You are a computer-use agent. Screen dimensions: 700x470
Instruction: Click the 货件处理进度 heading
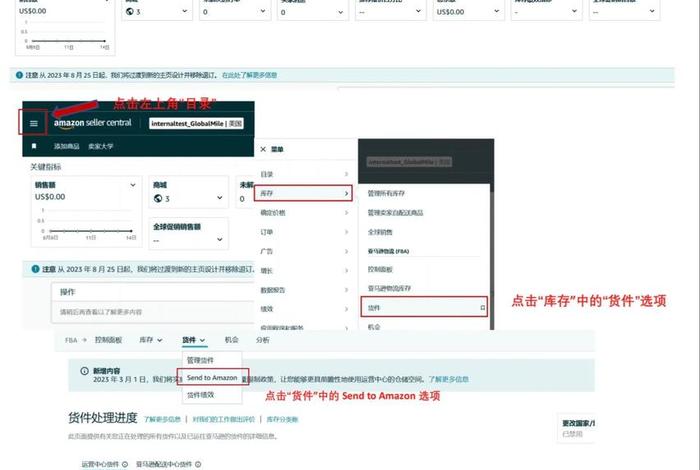coord(103,418)
